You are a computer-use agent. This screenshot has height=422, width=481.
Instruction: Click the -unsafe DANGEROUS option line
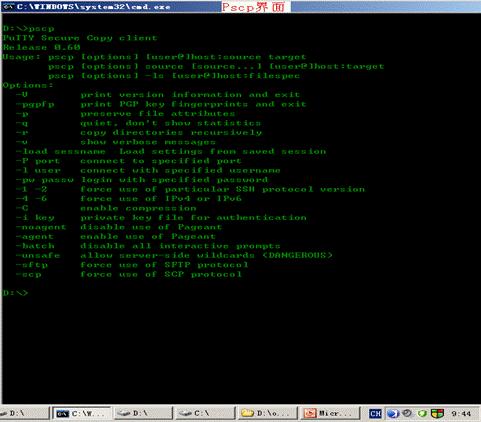pyautogui.click(x=174, y=256)
